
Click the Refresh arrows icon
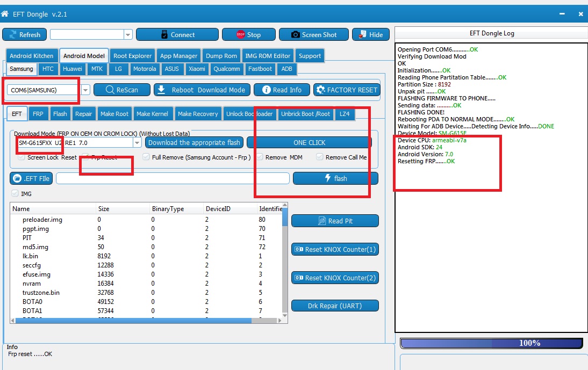click(13, 34)
